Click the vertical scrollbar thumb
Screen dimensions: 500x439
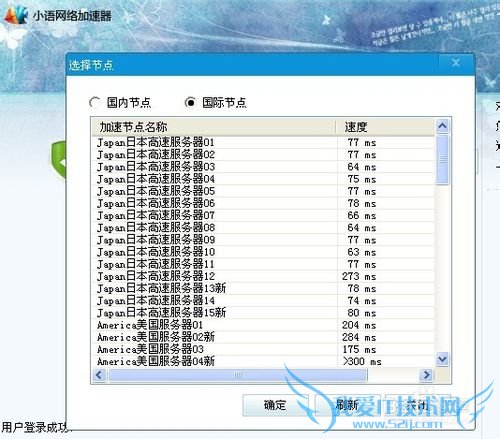(x=442, y=159)
